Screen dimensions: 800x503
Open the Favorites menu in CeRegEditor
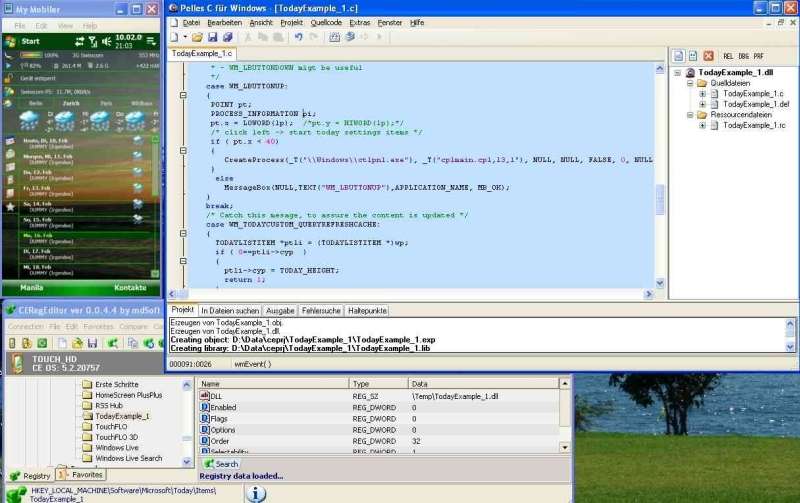click(98, 326)
